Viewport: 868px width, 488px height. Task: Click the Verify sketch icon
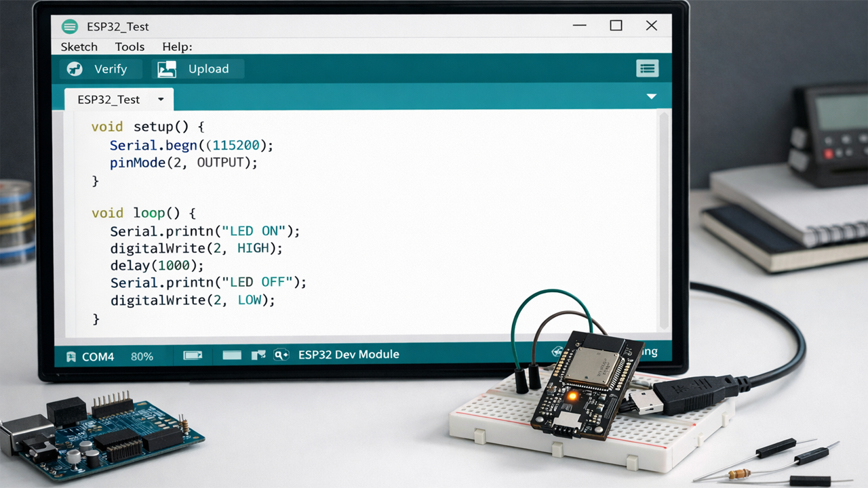pos(75,69)
